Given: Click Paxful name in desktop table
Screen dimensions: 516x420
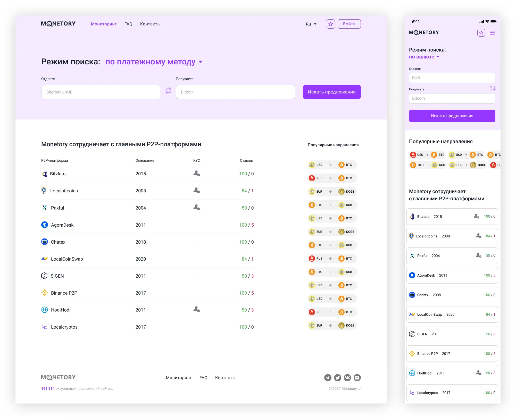Looking at the screenshot, I should [x=57, y=208].
